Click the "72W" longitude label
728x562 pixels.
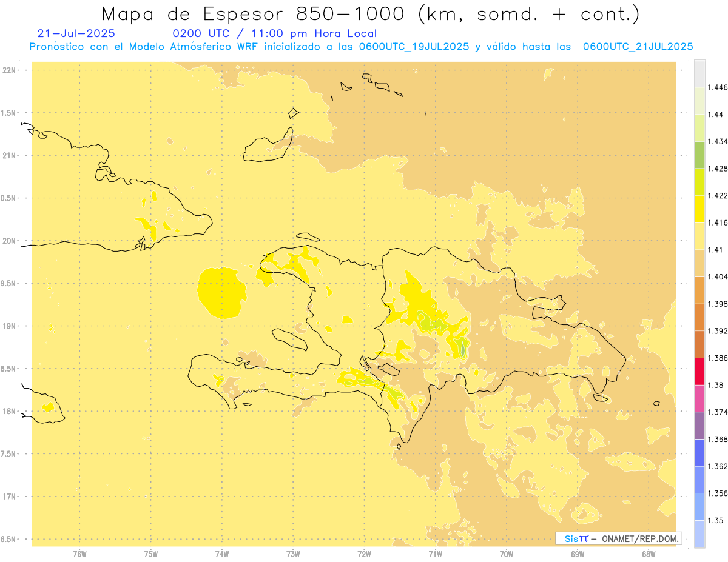pyautogui.click(x=364, y=554)
